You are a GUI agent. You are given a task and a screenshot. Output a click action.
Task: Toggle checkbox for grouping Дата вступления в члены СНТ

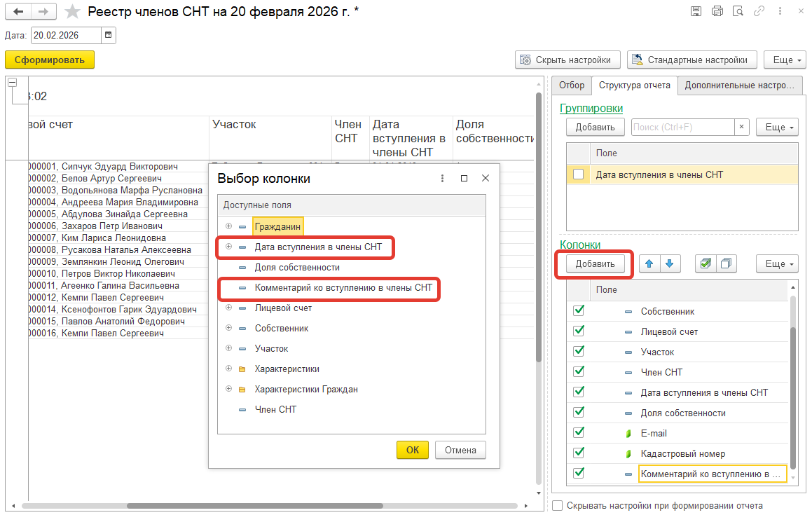(579, 174)
